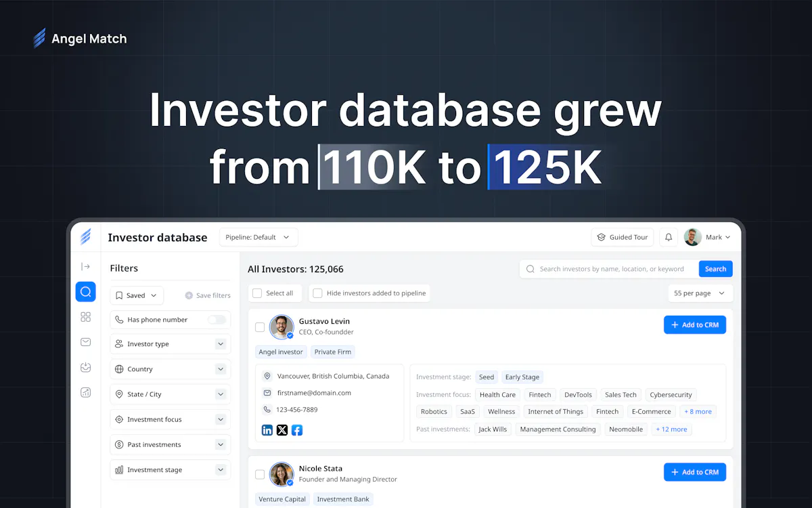
Task: Click the blue Search button
Action: point(715,269)
